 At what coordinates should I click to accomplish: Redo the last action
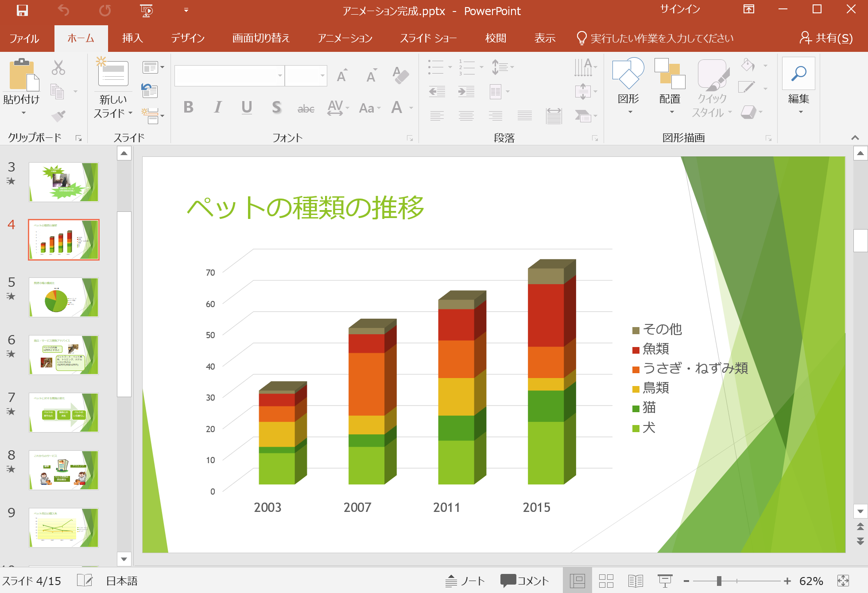tap(105, 10)
